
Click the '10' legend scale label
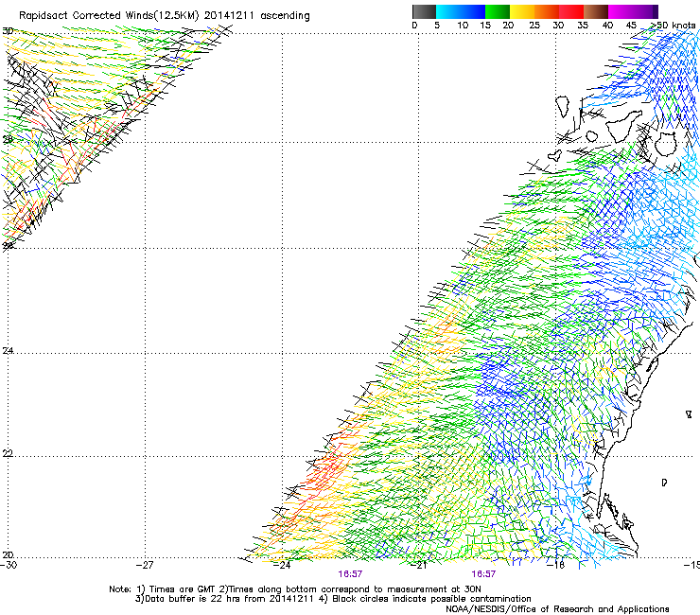point(463,26)
